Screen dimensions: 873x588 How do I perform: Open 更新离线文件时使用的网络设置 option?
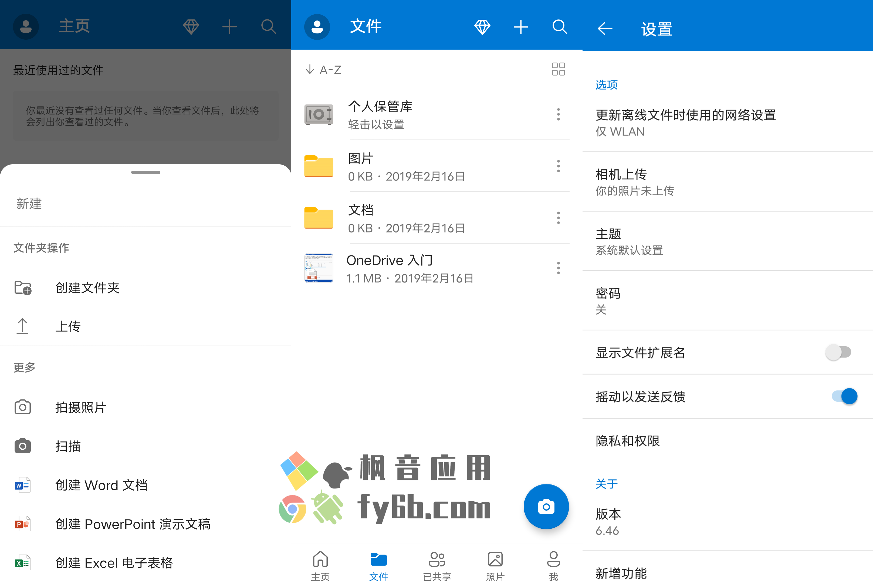pyautogui.click(x=727, y=123)
